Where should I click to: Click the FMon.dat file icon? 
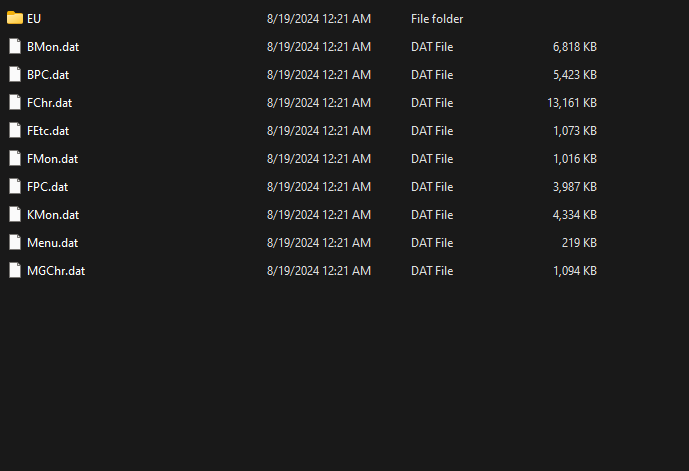[x=15, y=158]
